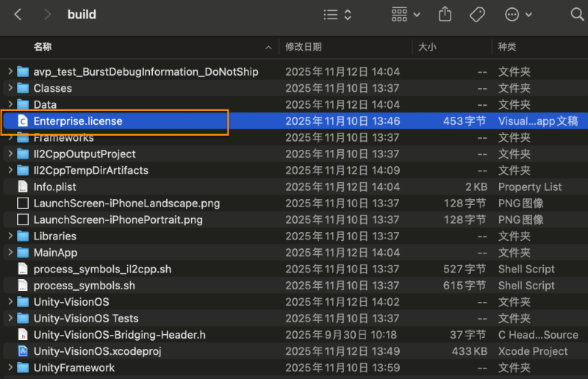588x379 pixels.
Task: Click the Libraries folder icon
Action: click(23, 237)
